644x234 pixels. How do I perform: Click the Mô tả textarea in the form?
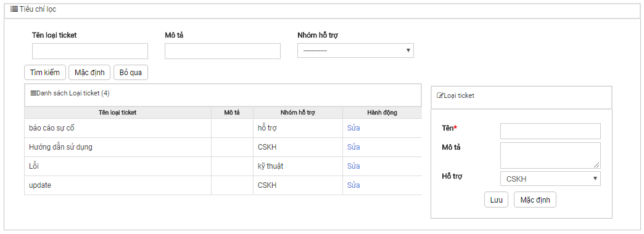(550, 155)
